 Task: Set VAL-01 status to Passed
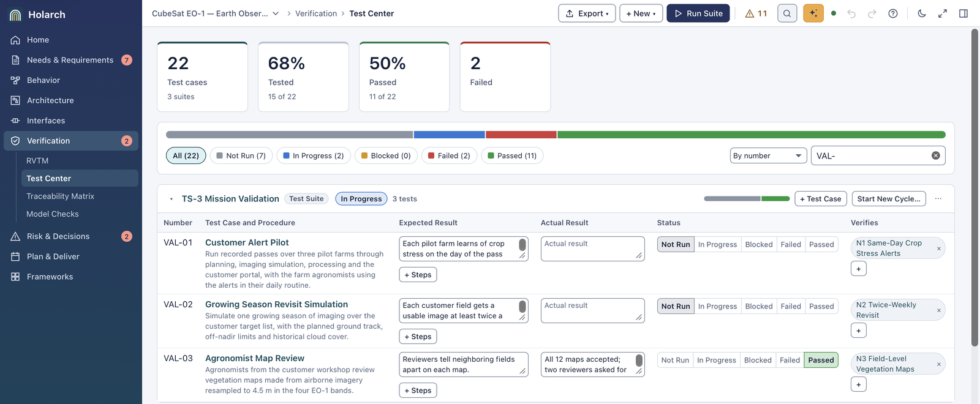pos(821,244)
